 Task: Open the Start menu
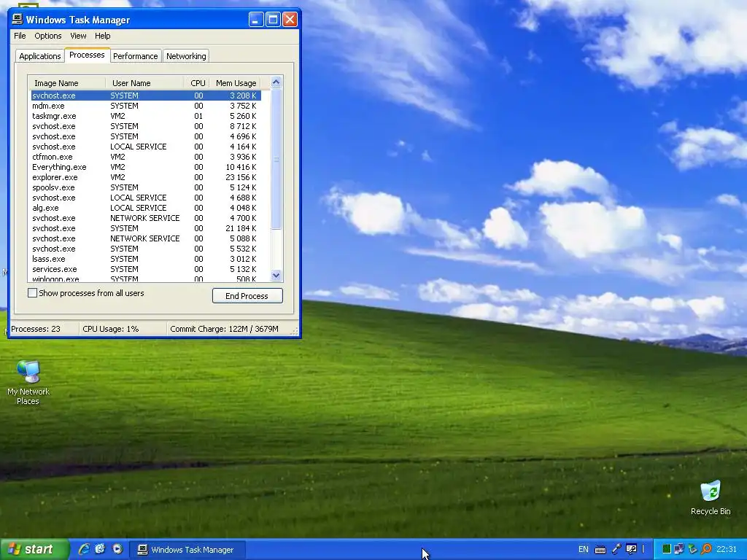pyautogui.click(x=34, y=549)
